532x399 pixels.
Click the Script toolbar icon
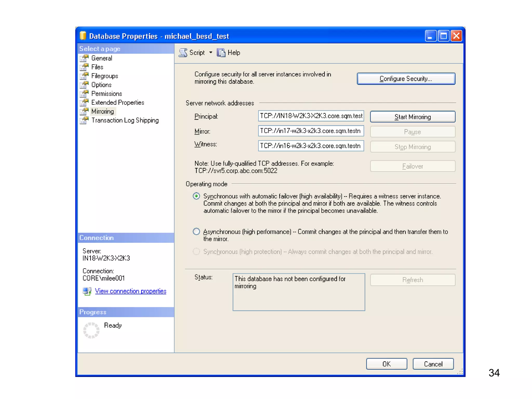coord(183,53)
